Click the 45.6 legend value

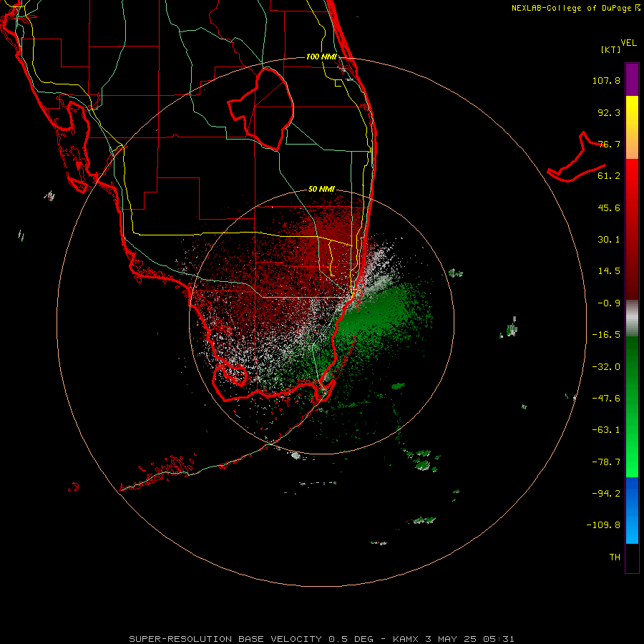pyautogui.click(x=609, y=208)
